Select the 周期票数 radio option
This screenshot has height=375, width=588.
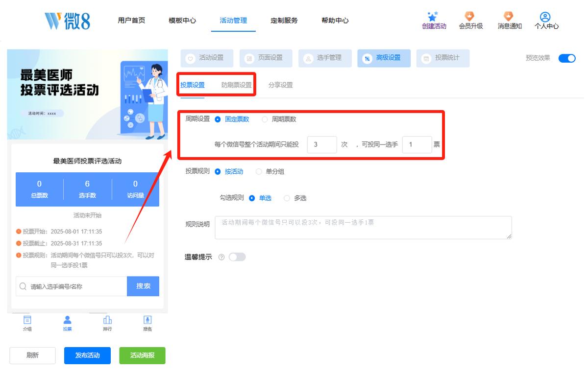click(265, 119)
